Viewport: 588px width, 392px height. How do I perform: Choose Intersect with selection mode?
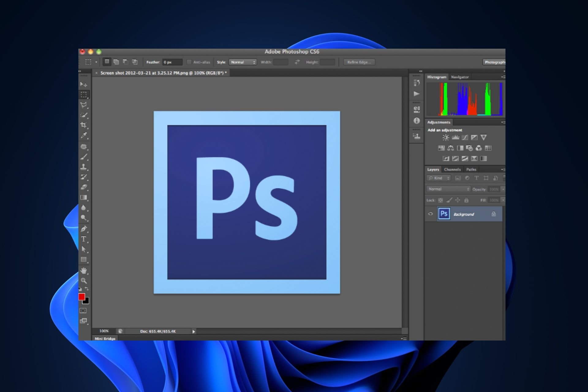[x=135, y=62]
